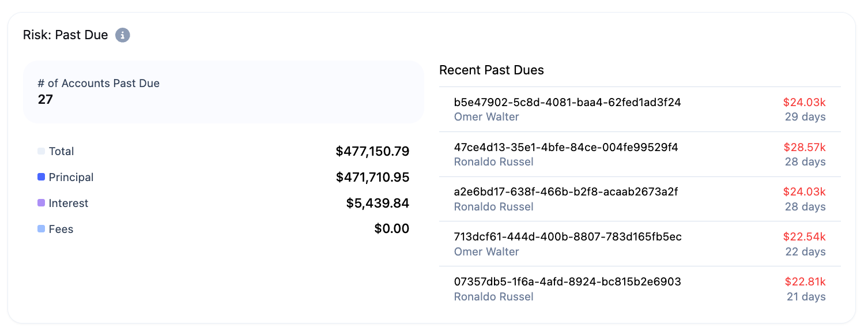Screen dimensions: 868x331
Task: Click the blue Principal legend swatch
Action: 41,177
